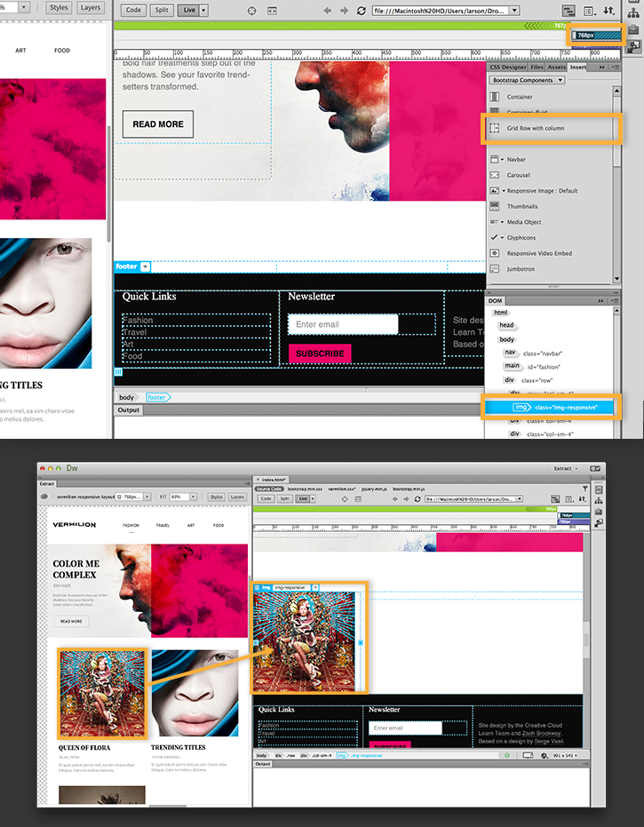
Task: Click Code view button in upper toolbar
Action: [133, 10]
